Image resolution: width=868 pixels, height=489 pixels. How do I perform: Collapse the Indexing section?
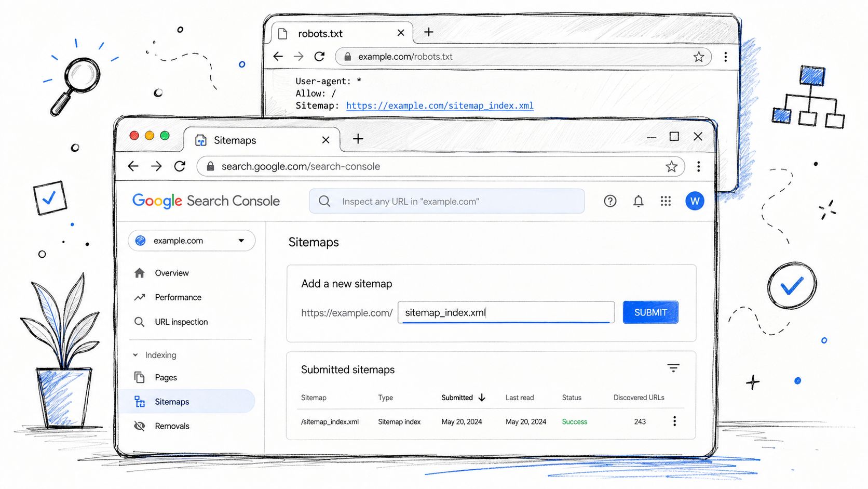click(x=135, y=355)
